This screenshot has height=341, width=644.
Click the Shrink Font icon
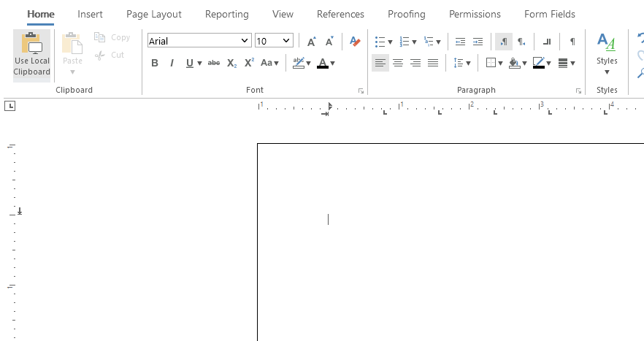[x=329, y=41]
